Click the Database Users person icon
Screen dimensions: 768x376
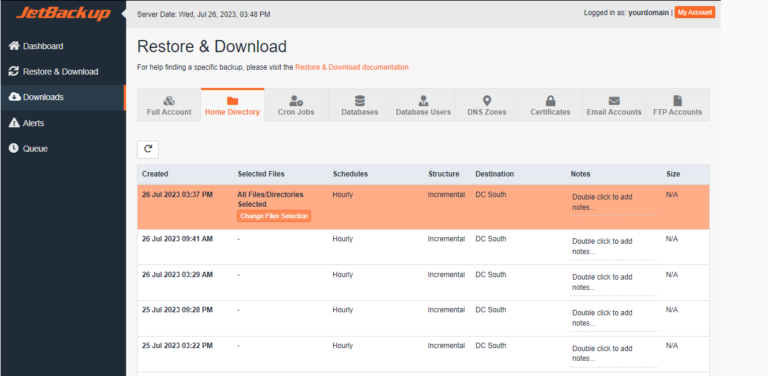coord(423,101)
